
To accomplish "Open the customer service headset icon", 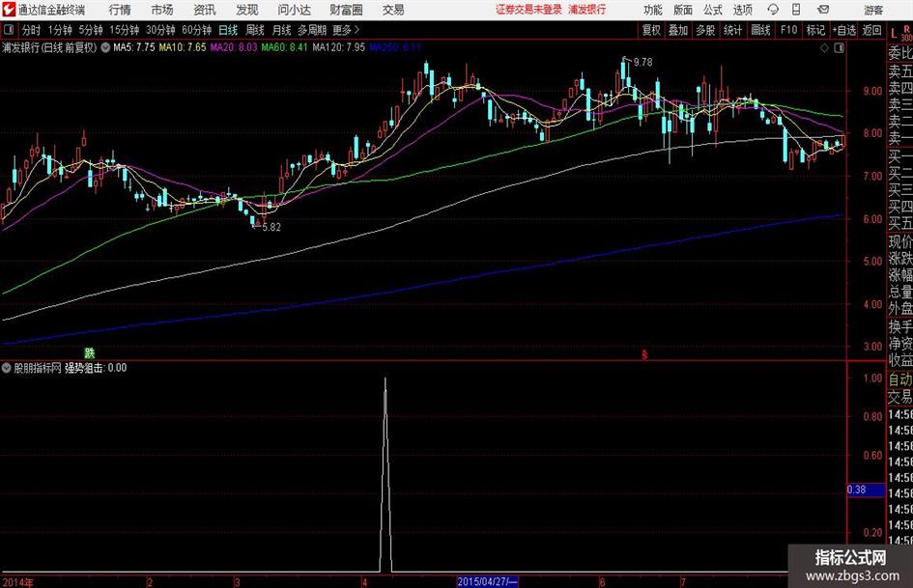I will click(x=773, y=10).
